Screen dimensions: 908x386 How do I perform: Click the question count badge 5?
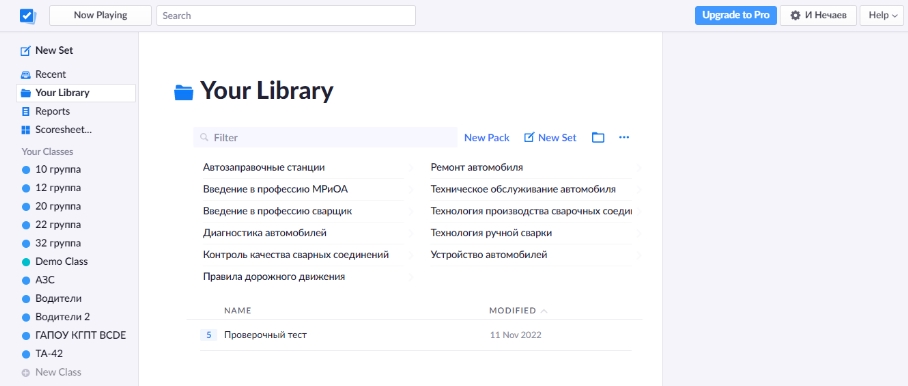click(x=208, y=335)
